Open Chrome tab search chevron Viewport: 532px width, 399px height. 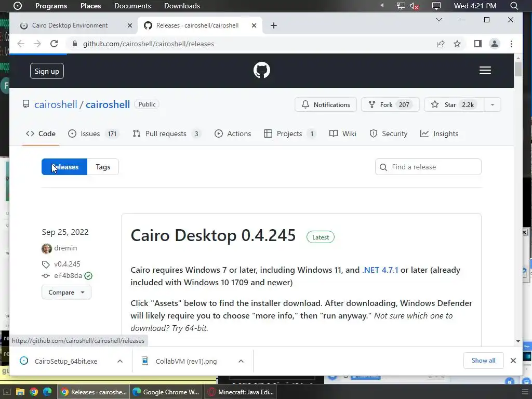pyautogui.click(x=438, y=20)
